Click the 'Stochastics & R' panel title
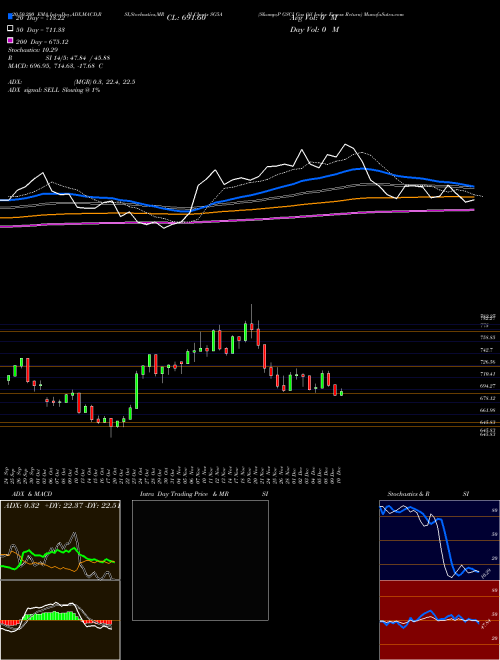This screenshot has width=500, height=660. coord(408,494)
